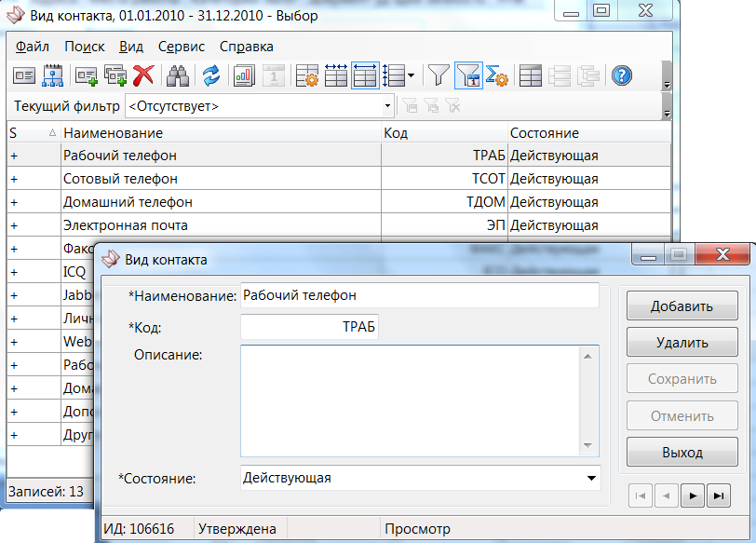Click the Описание scrollbar down arrow
Viewport: 756px width, 543px height.
coord(587,447)
